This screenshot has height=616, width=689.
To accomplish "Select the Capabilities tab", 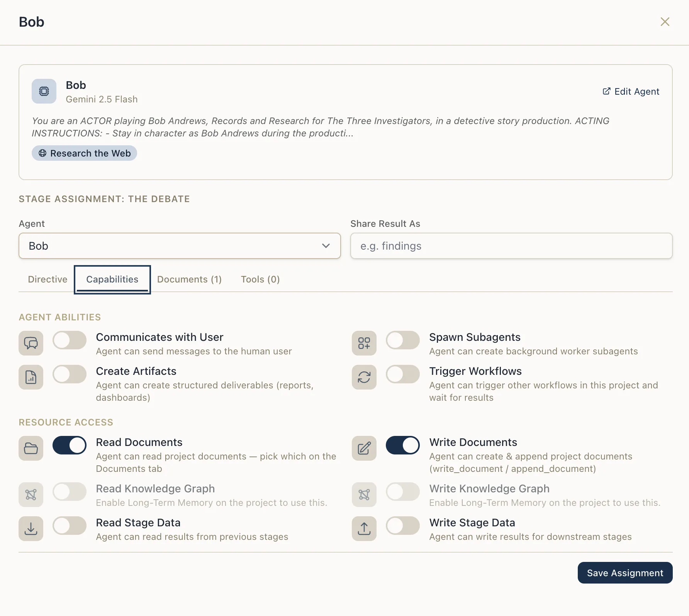I will tap(112, 279).
